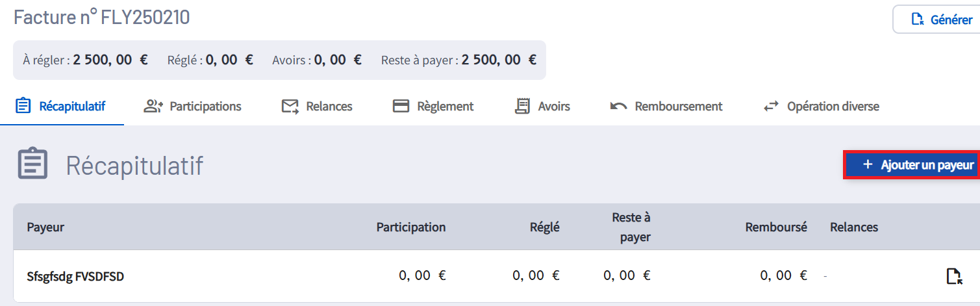Click the Payeur column header
This screenshot has height=306, width=980.
point(45,227)
